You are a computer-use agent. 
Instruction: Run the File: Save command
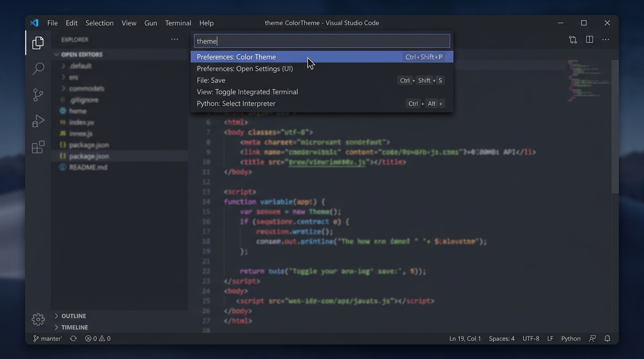tap(322, 80)
